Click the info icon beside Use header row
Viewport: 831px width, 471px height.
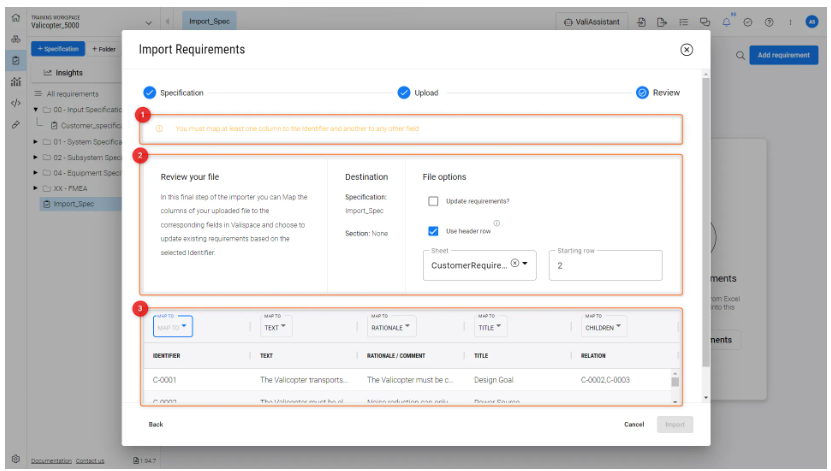[x=497, y=223]
